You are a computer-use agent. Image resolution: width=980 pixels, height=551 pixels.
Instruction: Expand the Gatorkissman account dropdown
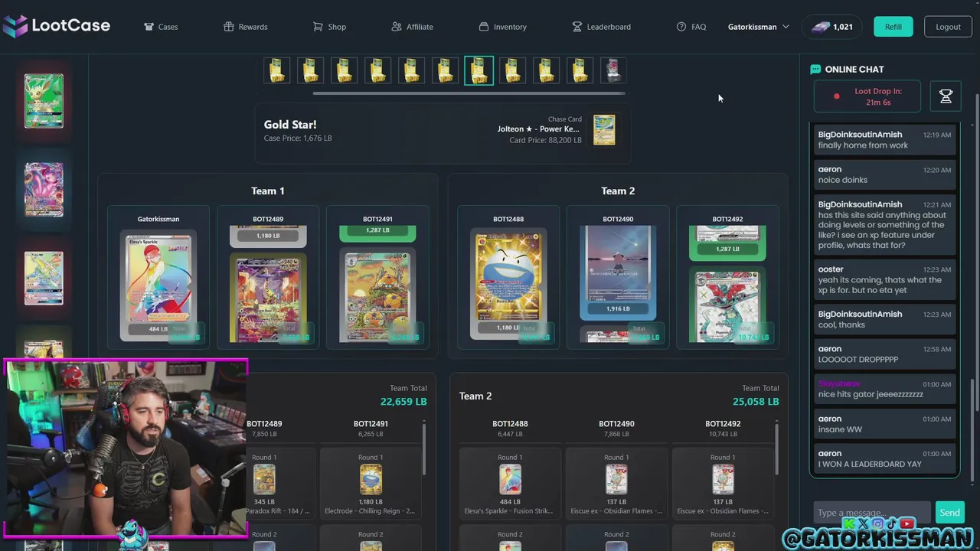[x=758, y=27]
